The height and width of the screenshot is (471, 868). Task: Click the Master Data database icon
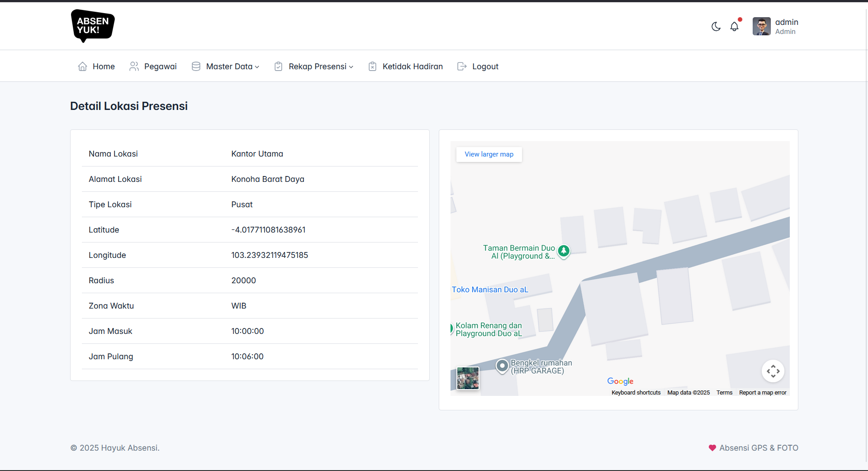pyautogui.click(x=196, y=67)
